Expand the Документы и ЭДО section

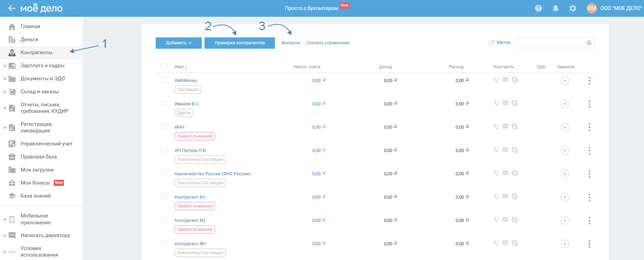(x=5, y=79)
